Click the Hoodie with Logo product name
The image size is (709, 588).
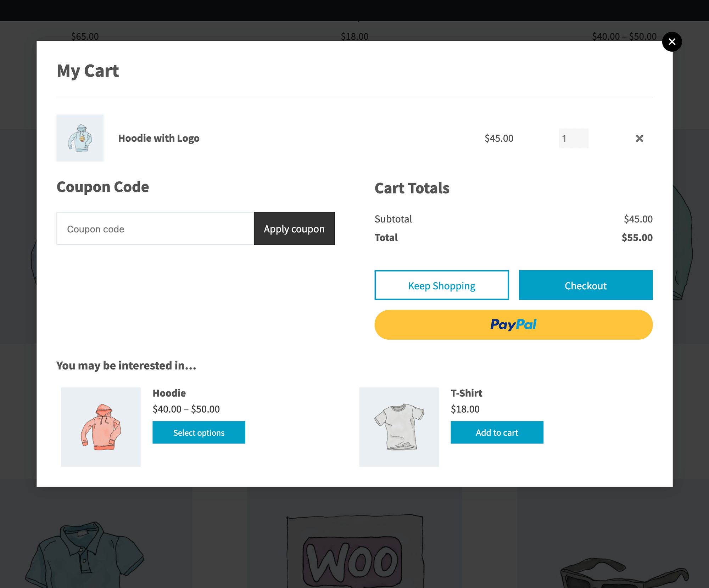click(159, 138)
